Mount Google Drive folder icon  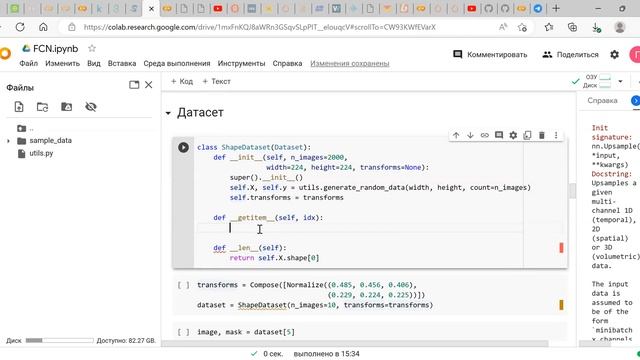point(66,107)
